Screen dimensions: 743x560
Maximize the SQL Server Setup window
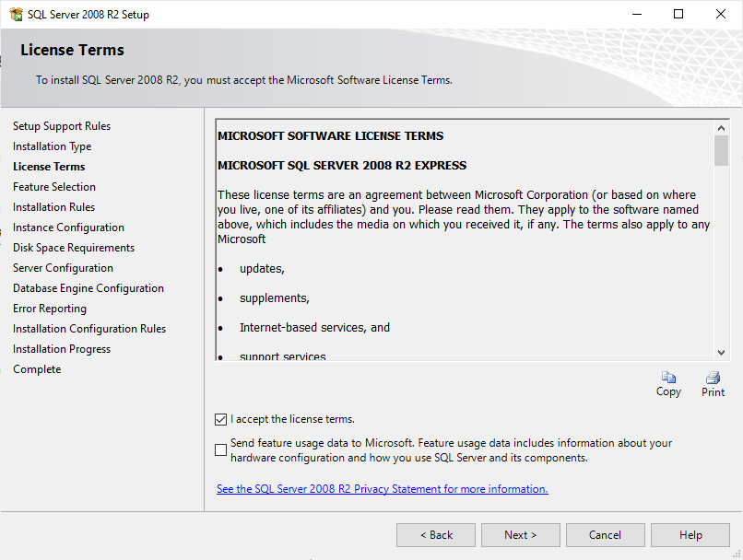pyautogui.click(x=678, y=14)
